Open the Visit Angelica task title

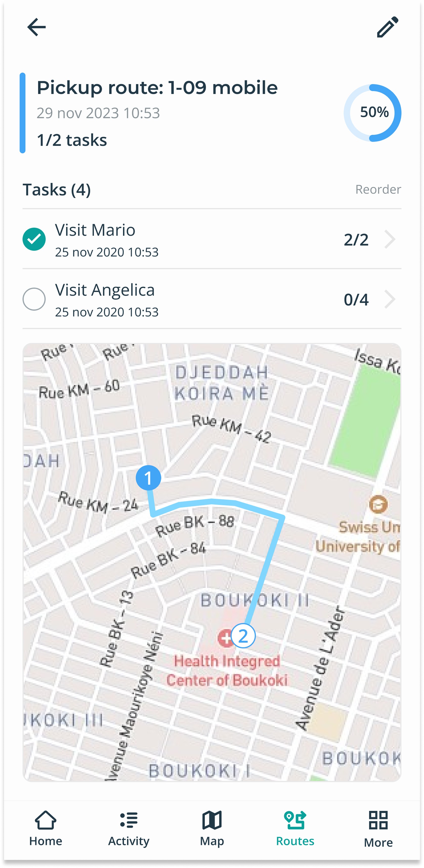coord(105,290)
